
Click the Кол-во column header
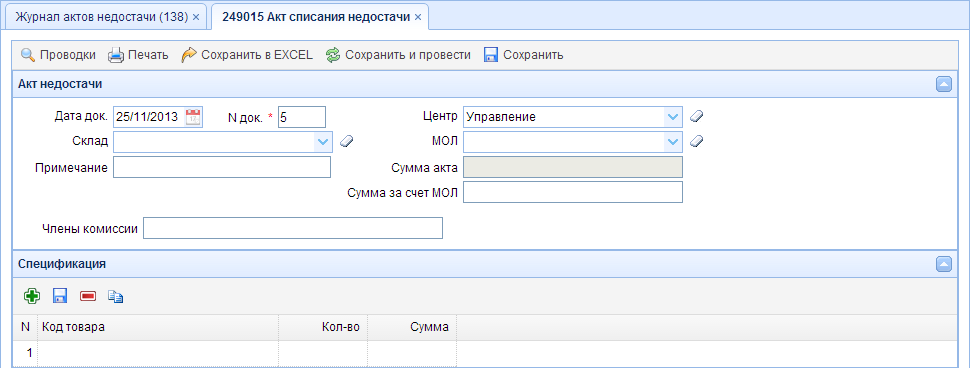click(x=323, y=327)
